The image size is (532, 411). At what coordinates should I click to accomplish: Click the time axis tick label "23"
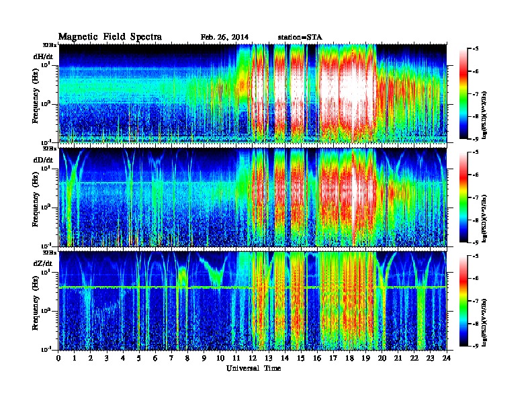pos(431,358)
